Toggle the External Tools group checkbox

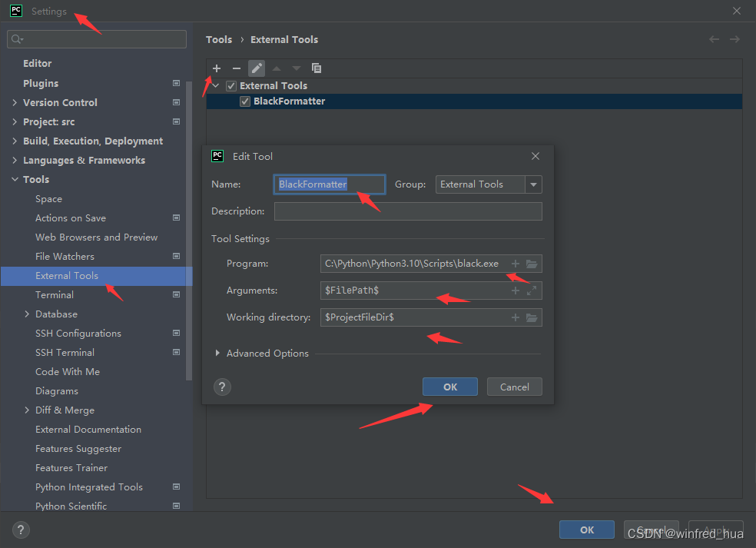tap(231, 86)
